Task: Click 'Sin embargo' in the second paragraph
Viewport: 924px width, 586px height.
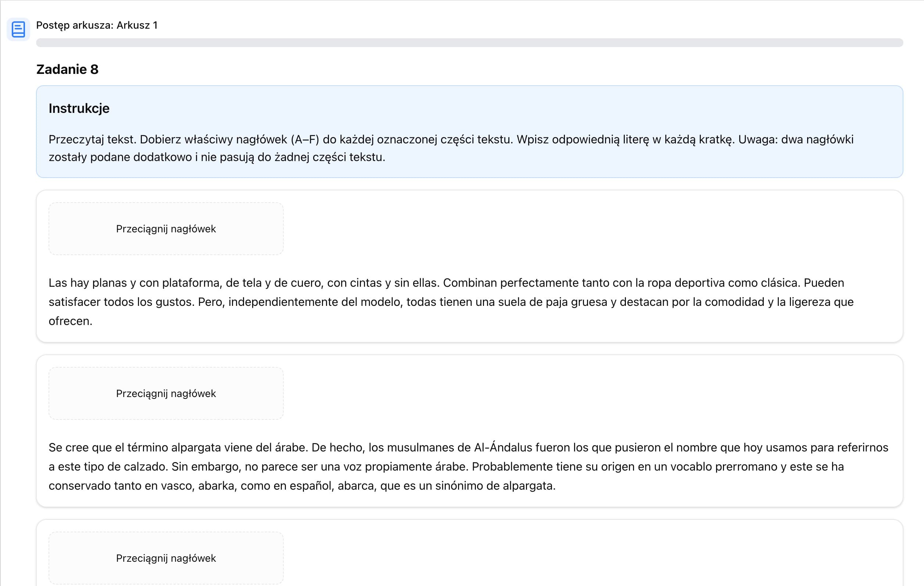Action: coord(205,467)
